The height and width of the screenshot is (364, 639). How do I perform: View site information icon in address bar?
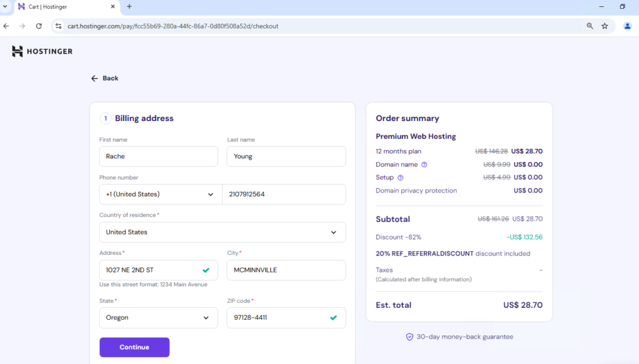click(x=58, y=26)
